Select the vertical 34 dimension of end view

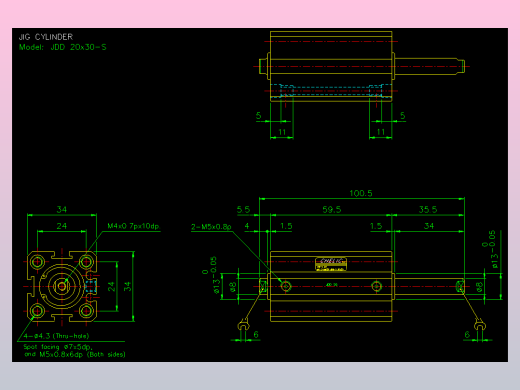point(128,286)
